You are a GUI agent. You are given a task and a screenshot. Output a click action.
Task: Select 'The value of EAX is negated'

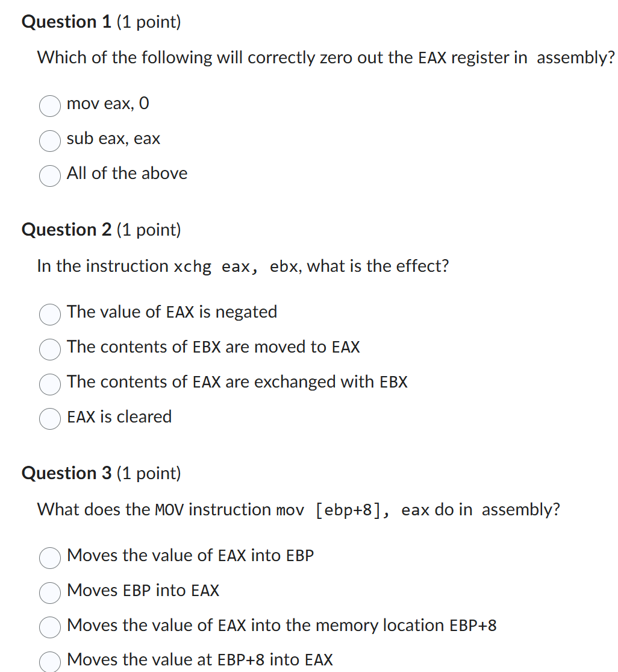pos(49,315)
